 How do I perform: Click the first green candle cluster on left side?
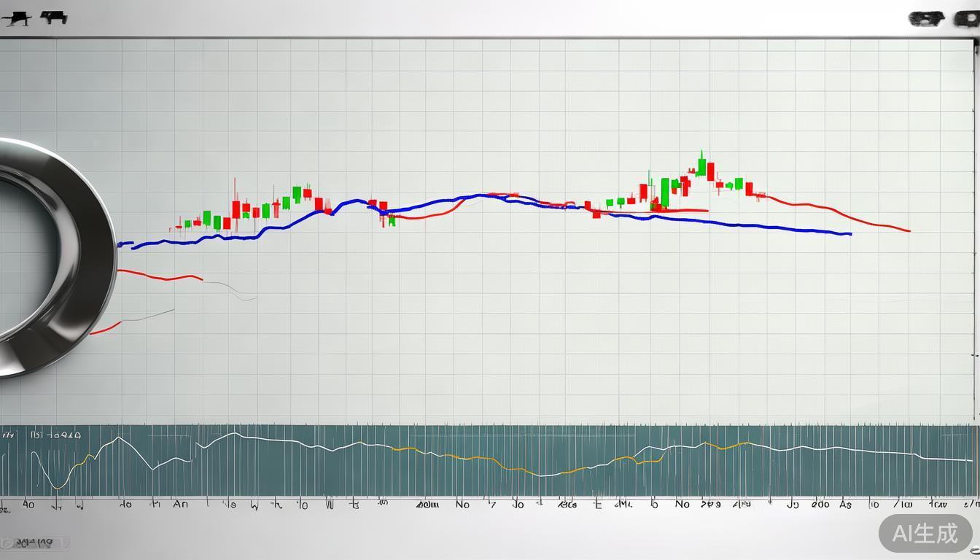click(207, 219)
